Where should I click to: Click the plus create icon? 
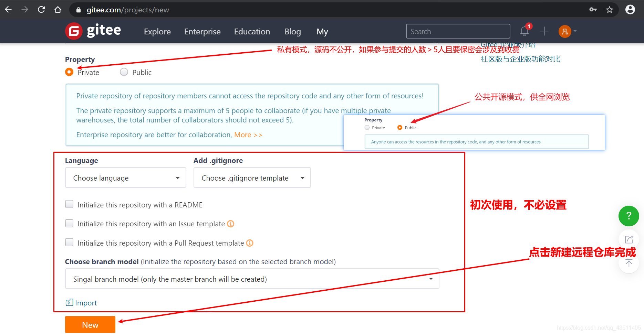[544, 31]
